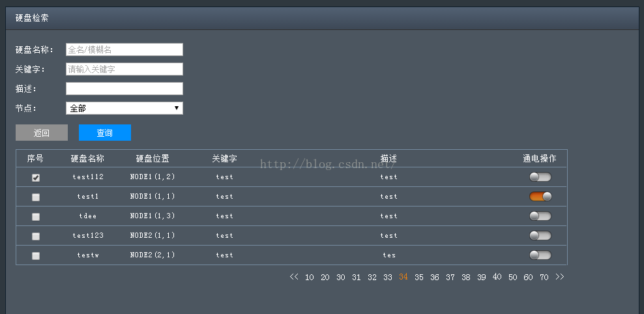
Task: Go to next pages with >> arrow
Action: 560,277
